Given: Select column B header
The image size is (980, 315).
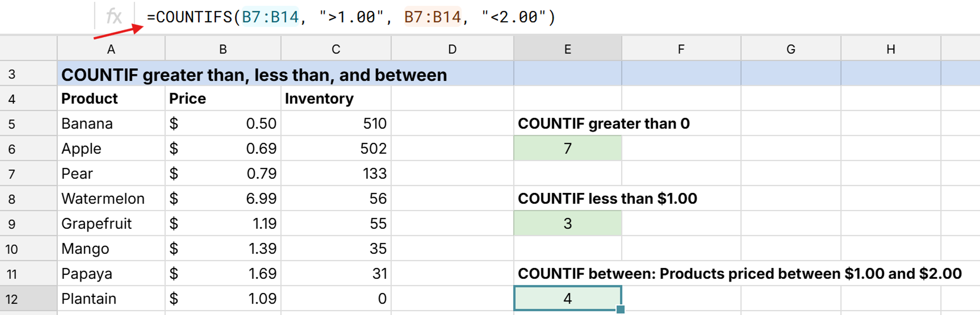Looking at the screenshot, I should pyautogui.click(x=223, y=48).
